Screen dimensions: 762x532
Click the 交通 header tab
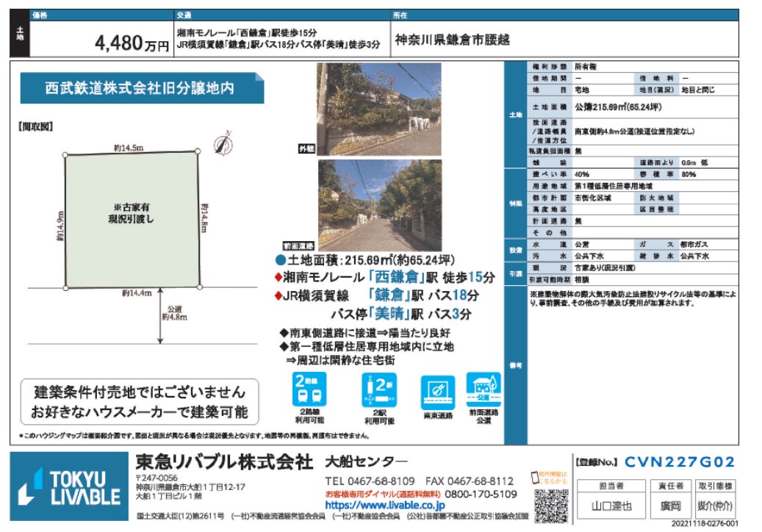(184, 14)
